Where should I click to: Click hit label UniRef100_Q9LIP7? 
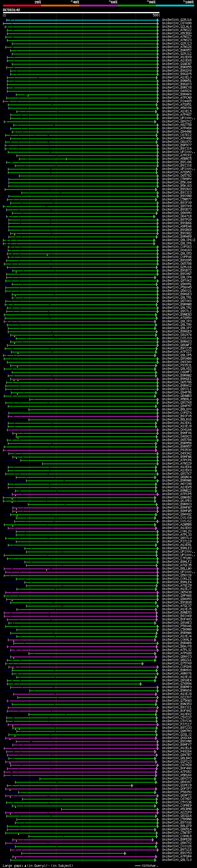(177, 328)
